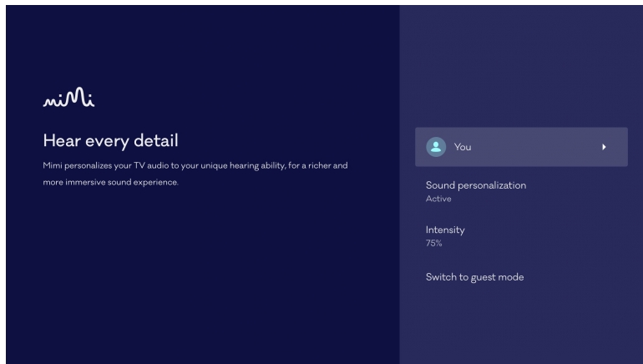The width and height of the screenshot is (643, 364).
Task: Click the 75% intensity value
Action: 434,243
